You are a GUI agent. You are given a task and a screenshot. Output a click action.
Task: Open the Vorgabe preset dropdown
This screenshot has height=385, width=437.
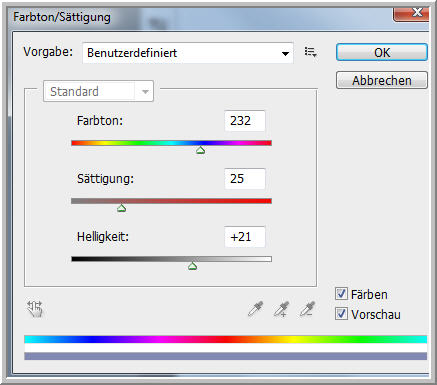pos(188,53)
